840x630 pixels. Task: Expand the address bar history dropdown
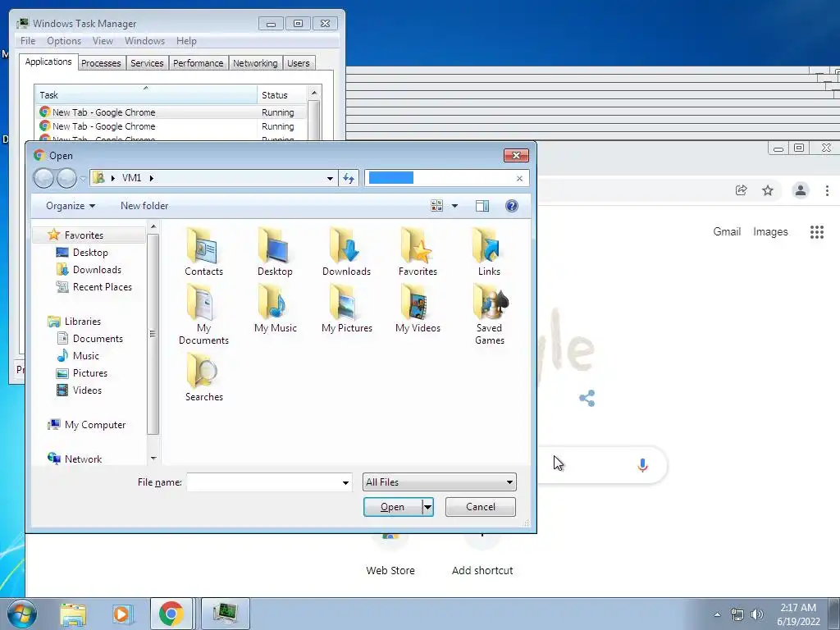coord(330,178)
